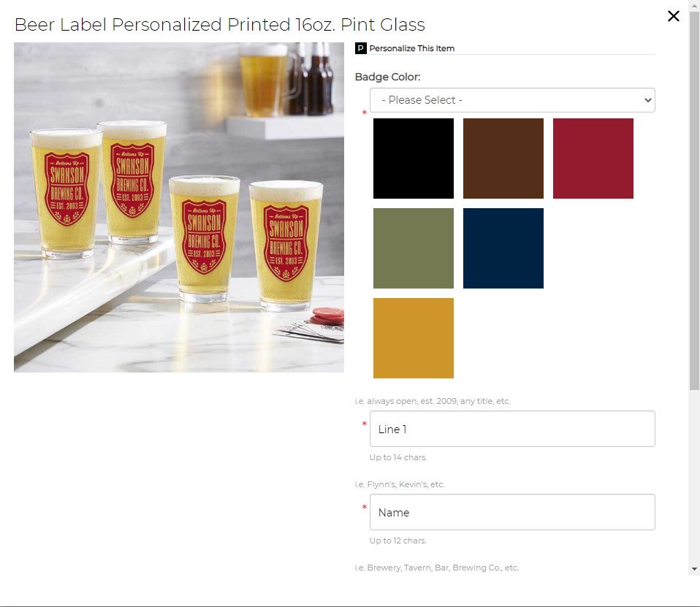Choose the black badge color swatch
The width and height of the screenshot is (700, 607).
pyautogui.click(x=414, y=159)
